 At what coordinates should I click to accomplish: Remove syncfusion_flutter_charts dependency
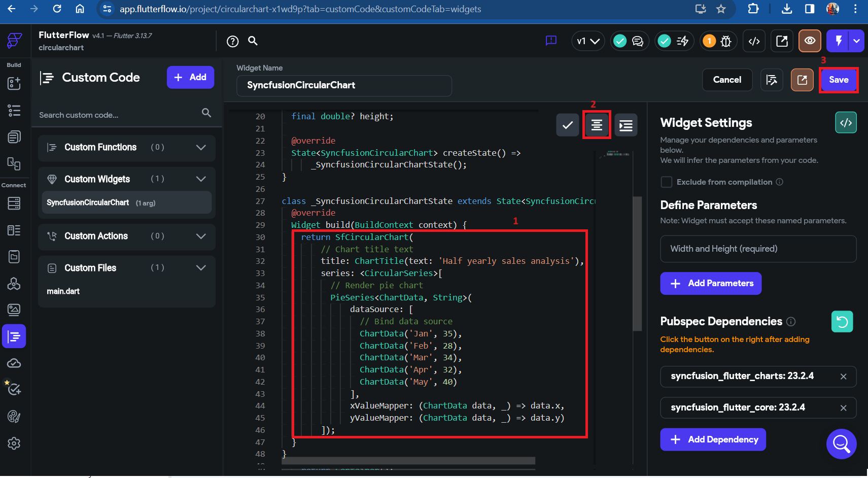[x=843, y=377]
